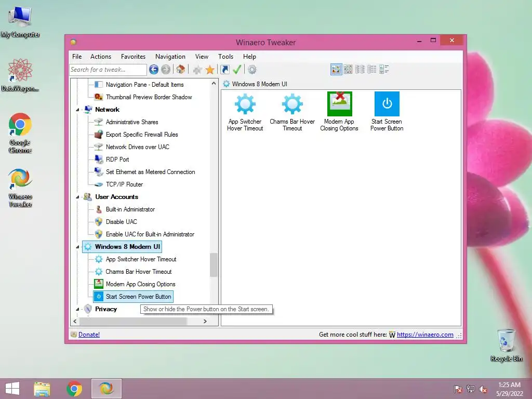Click the tree's horizontal scroll right arrow

pyautogui.click(x=205, y=321)
